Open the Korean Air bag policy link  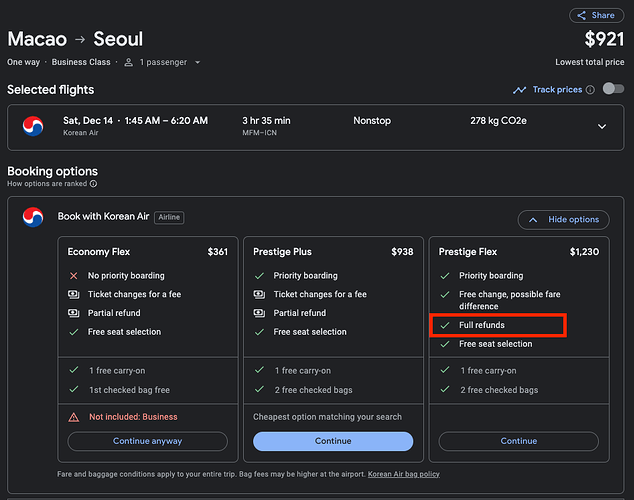(404, 474)
